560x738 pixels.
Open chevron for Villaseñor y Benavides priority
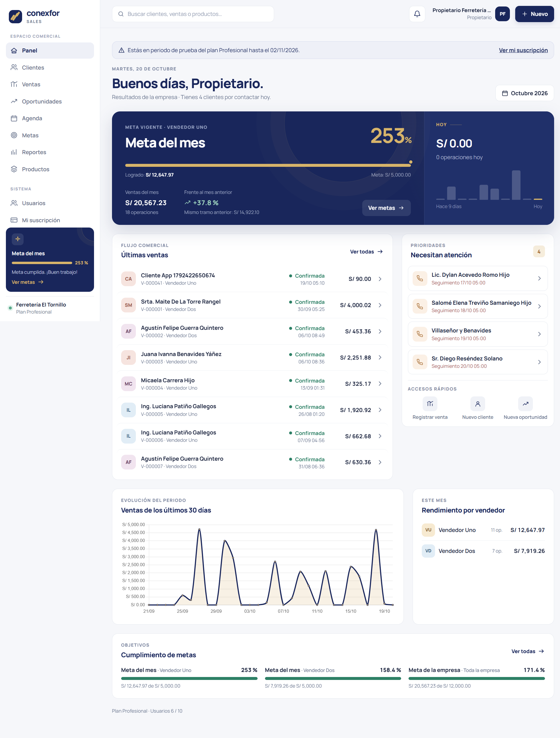tap(539, 334)
